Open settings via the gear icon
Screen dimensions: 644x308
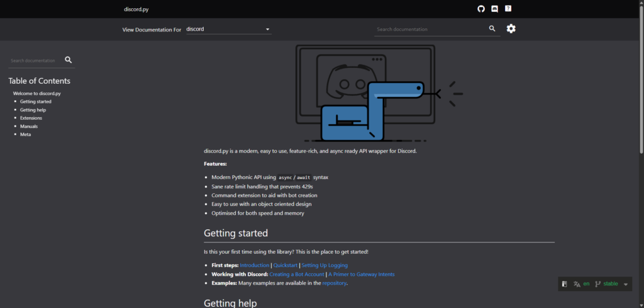click(511, 28)
